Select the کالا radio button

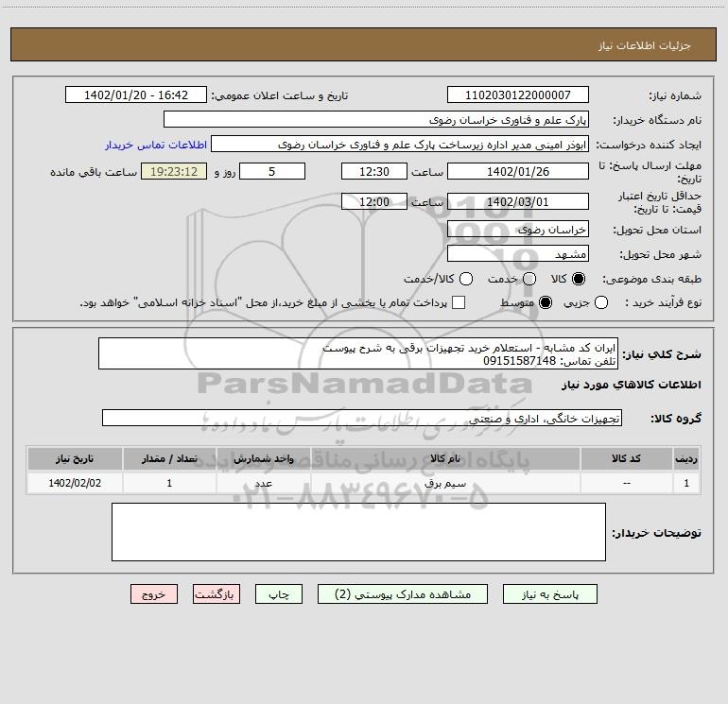click(x=579, y=279)
